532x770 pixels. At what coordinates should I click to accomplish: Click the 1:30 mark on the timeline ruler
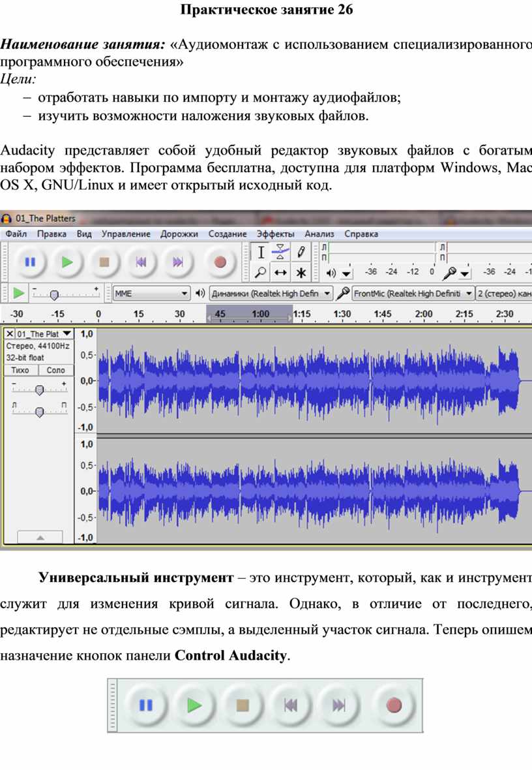[x=342, y=314]
